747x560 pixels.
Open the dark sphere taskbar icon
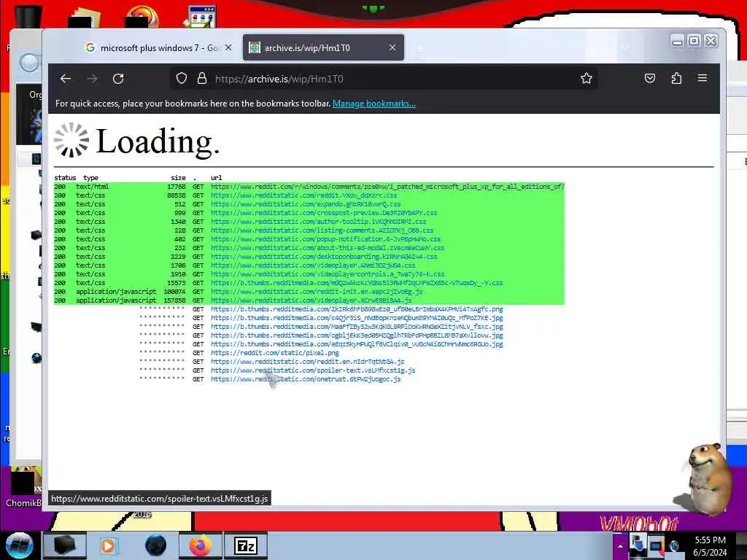pos(156,545)
